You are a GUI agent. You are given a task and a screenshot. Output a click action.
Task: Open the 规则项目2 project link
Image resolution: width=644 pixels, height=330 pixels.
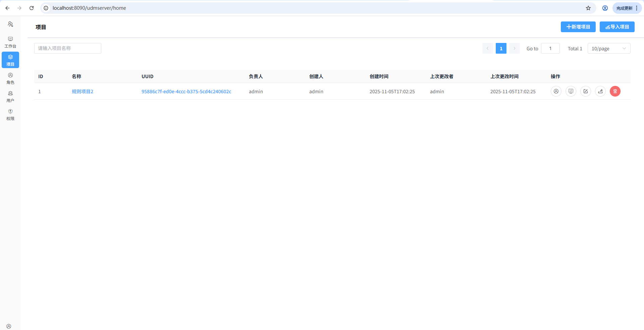point(83,92)
